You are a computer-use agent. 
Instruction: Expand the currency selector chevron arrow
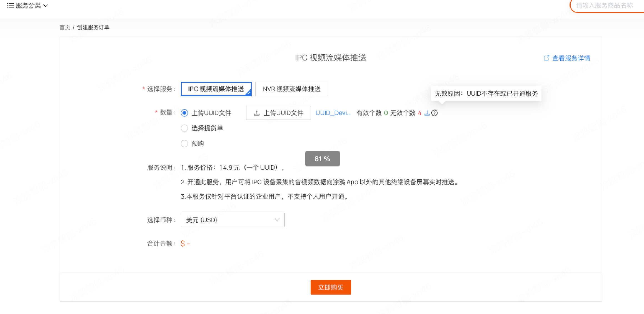(x=277, y=220)
